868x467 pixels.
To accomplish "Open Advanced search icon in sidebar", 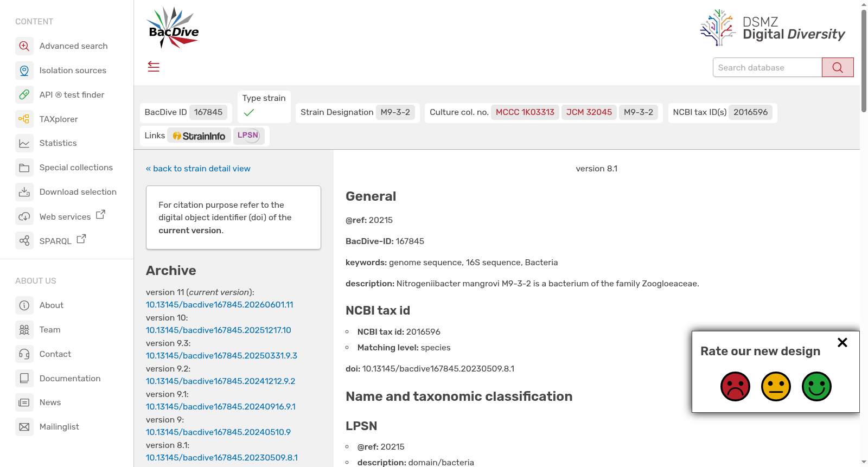I will 24,46.
